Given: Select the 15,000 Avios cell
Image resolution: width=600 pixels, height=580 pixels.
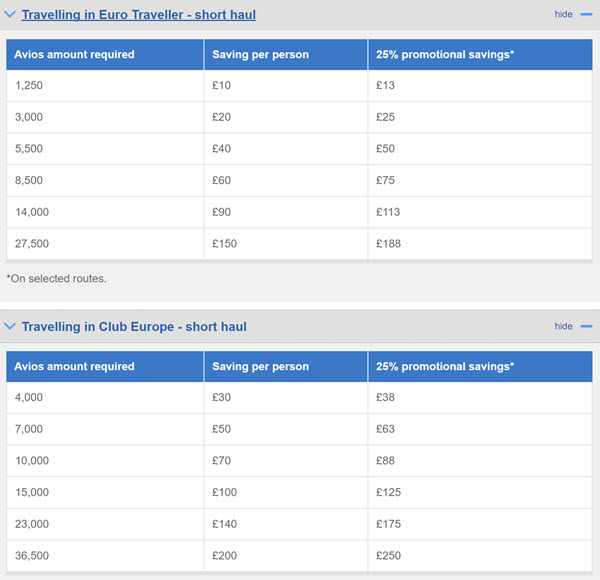Looking at the screenshot, I should 35,492.
